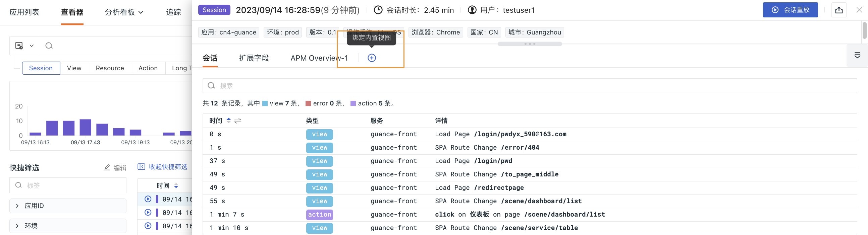This screenshot has height=235, width=868.
Task: Switch to 追踪 tab
Action: (173, 12)
